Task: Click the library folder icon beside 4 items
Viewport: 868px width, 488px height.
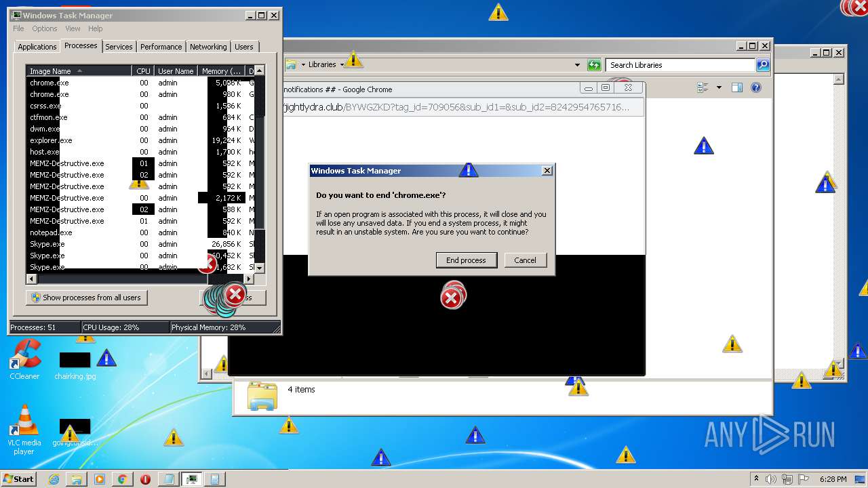Action: coord(262,396)
